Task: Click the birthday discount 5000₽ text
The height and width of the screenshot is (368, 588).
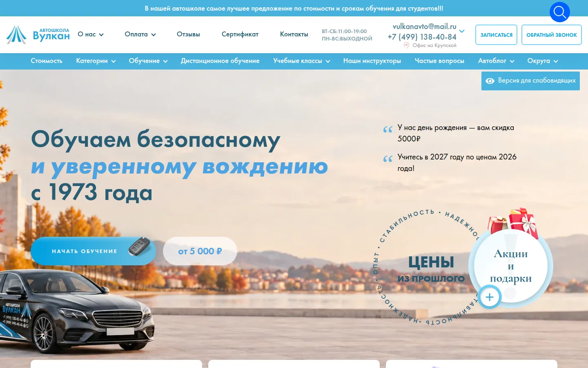Action: (x=456, y=133)
